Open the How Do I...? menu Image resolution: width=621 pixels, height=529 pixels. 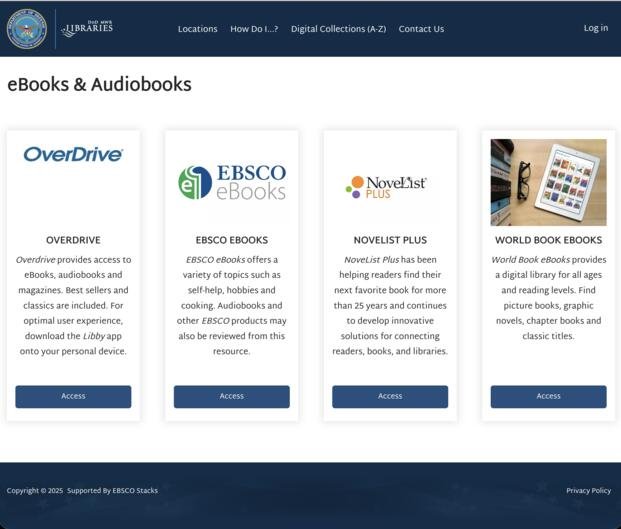point(254,29)
